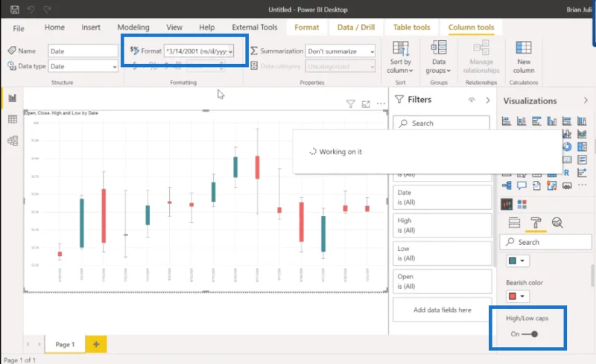
Task: Switch to Data view in left sidebar
Action: tap(13, 119)
